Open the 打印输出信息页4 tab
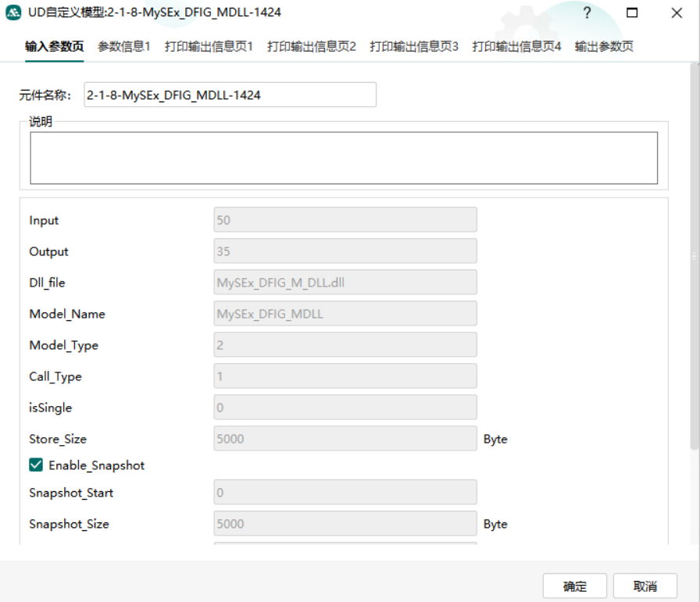Image resolution: width=700 pixels, height=602 pixels. 516,47
